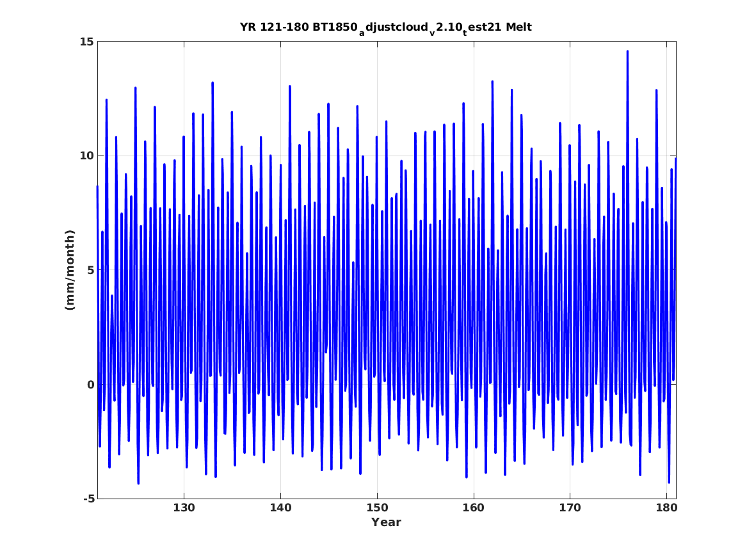Click the y-axis tick label '-5'
Screen dimensions: 747x560
[88, 499]
